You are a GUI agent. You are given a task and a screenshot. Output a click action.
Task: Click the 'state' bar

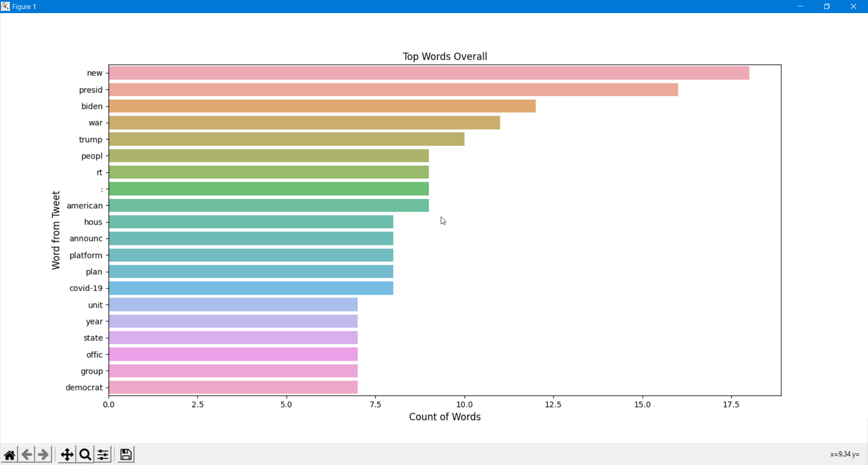tap(233, 338)
